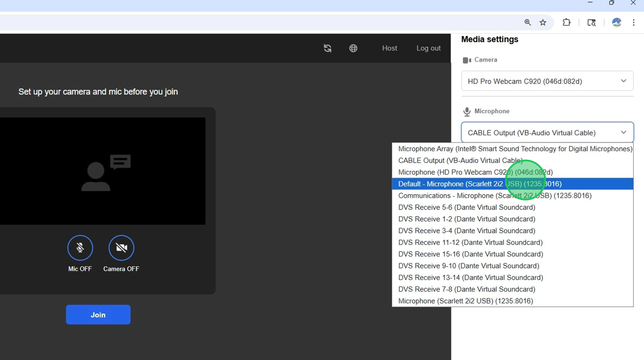Open the Camera device dropdown
The height and width of the screenshot is (360, 644).
[546, 81]
